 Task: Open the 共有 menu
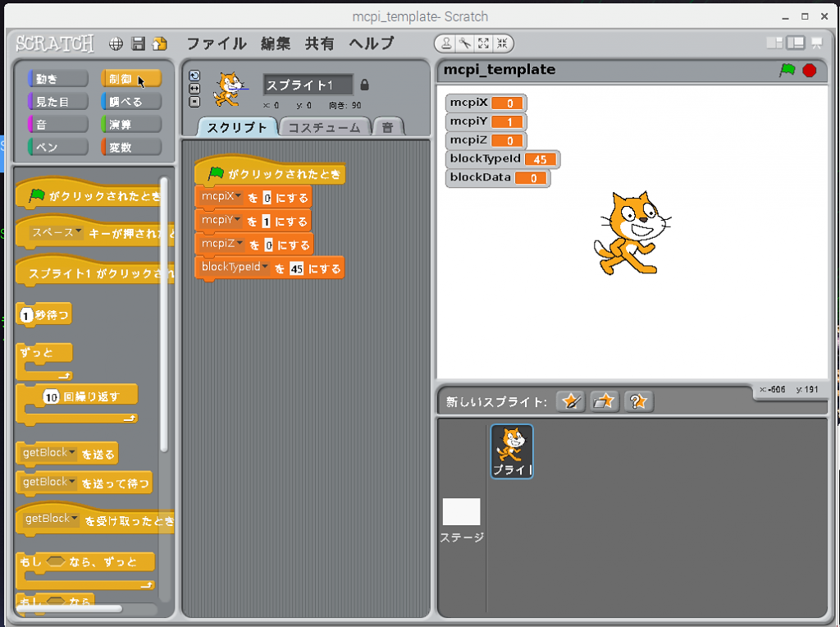tap(319, 43)
